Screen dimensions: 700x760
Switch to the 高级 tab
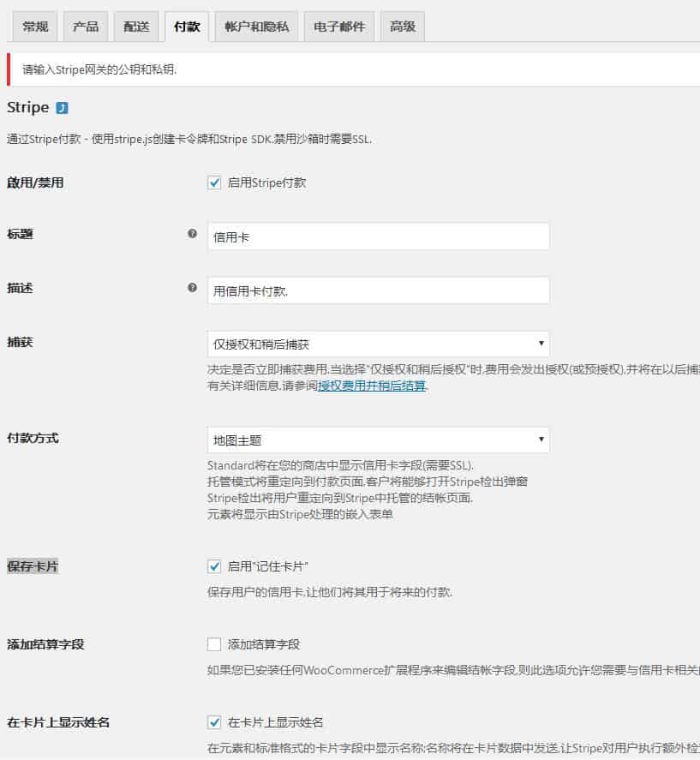click(403, 27)
